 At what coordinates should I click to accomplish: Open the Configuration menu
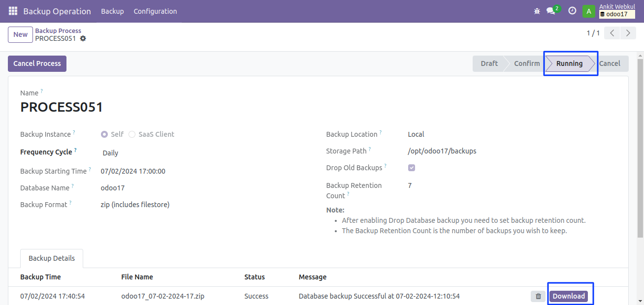click(x=155, y=11)
